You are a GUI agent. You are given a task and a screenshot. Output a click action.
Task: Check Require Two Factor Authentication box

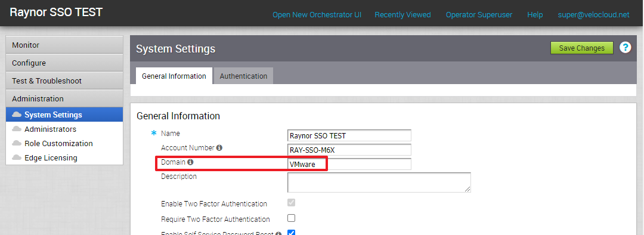click(x=291, y=218)
